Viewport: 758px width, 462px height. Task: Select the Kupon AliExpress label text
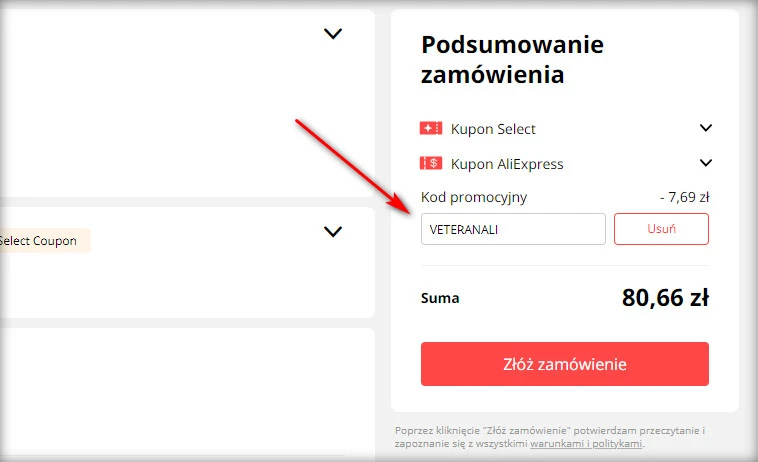pos(507,164)
